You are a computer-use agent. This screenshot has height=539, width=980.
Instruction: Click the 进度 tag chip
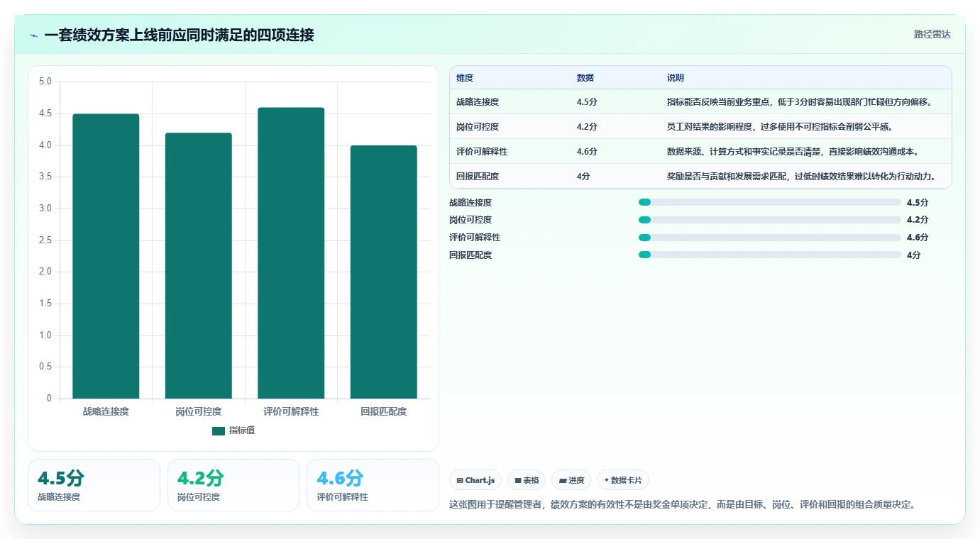[571, 480]
